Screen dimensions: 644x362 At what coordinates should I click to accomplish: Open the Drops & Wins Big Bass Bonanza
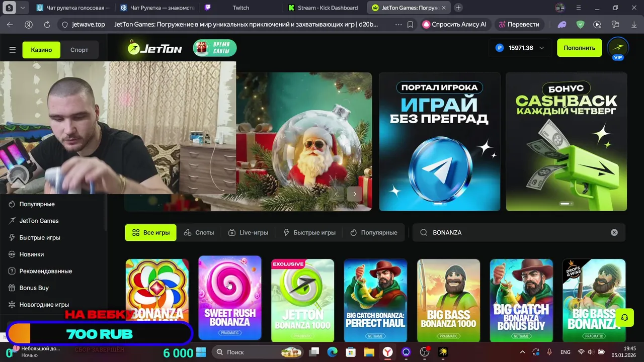click(x=594, y=300)
